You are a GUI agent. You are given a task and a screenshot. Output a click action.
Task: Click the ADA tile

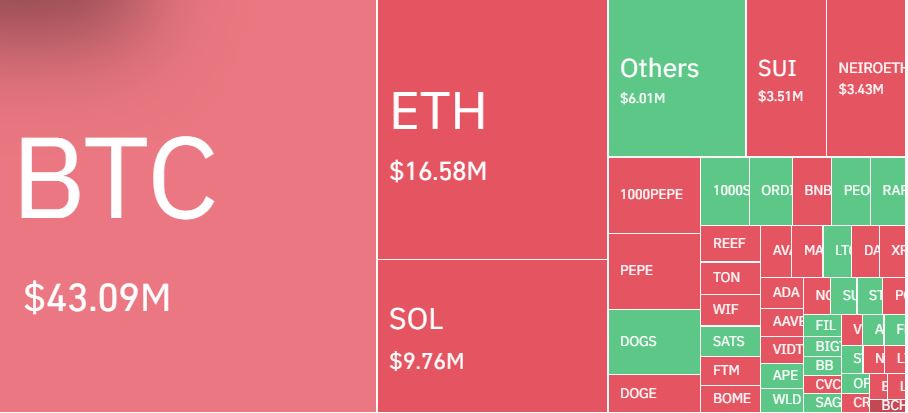782,293
